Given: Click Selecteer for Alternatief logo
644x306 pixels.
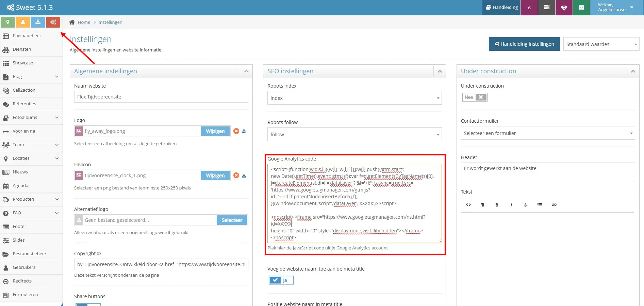Looking at the screenshot, I should point(232,220).
